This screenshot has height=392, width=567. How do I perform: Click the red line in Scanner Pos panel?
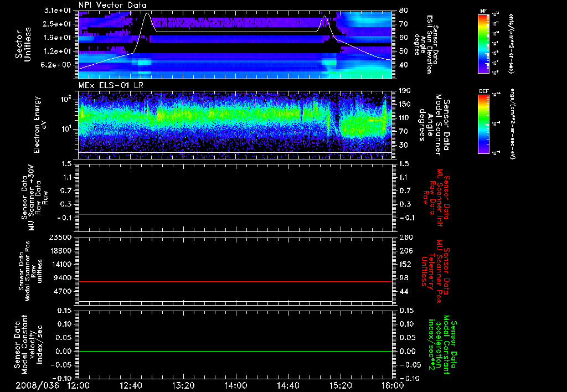coord(235,281)
